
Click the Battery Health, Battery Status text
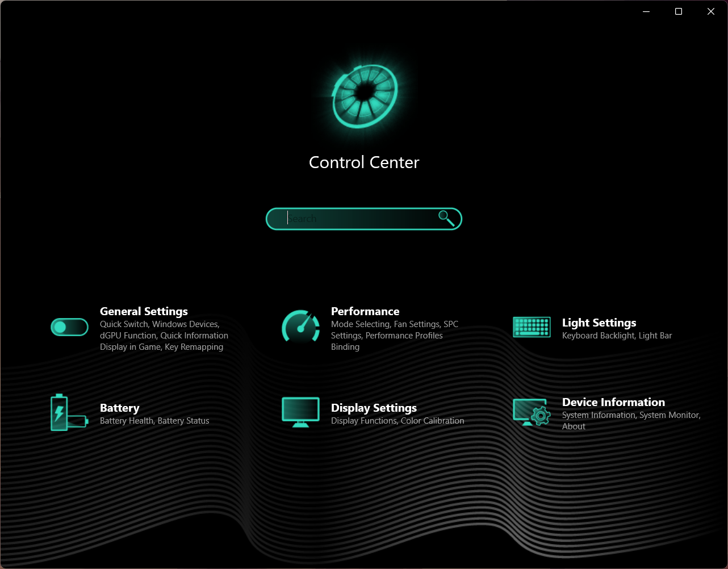[154, 421]
